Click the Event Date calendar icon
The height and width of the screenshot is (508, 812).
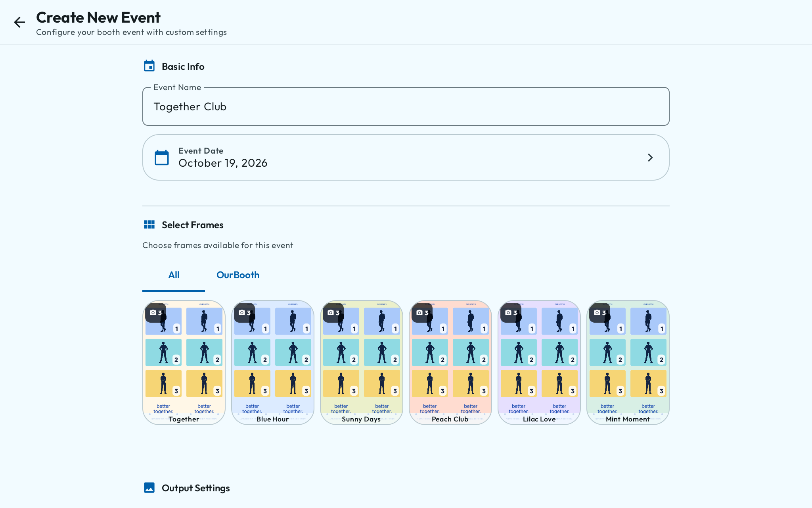[162, 158]
